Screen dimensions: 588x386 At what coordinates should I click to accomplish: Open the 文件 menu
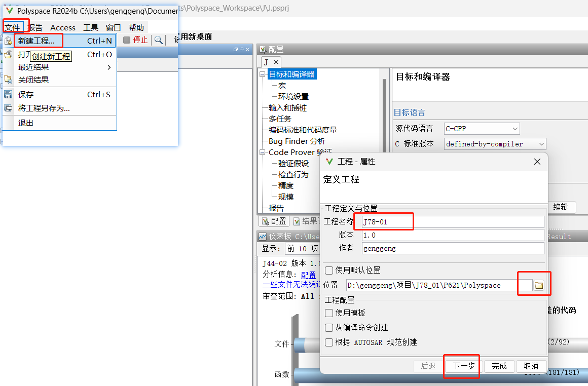pos(12,27)
